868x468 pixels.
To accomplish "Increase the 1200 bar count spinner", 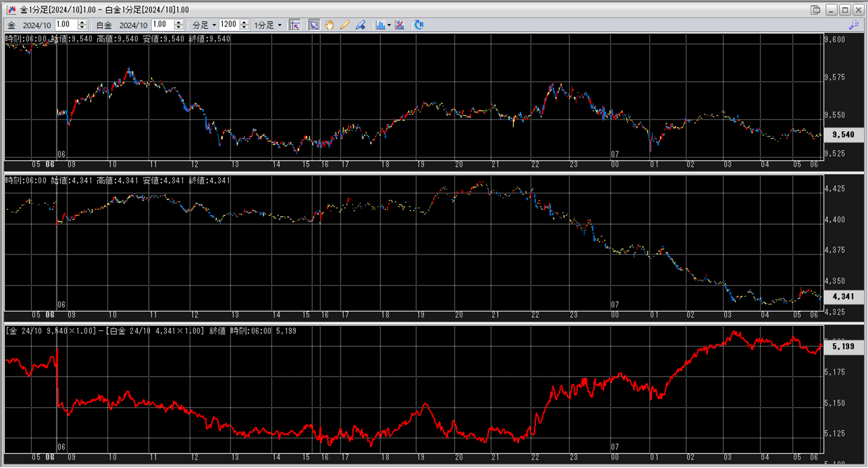I will coord(245,22).
